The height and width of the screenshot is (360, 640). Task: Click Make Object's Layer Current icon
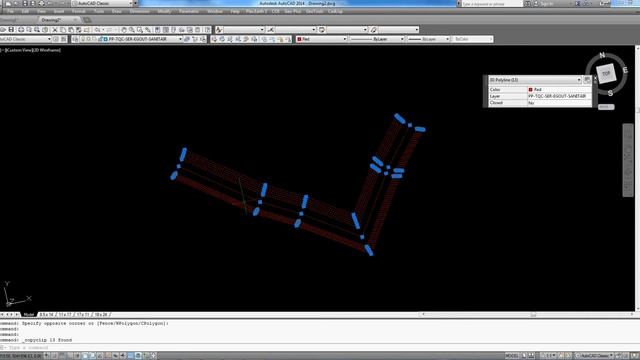tap(187, 39)
